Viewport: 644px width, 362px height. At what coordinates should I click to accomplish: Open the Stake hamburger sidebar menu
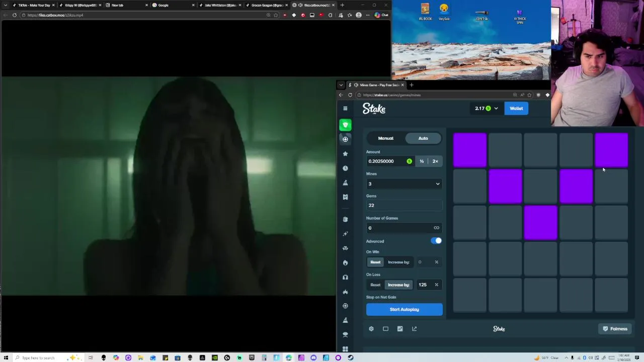tap(345, 108)
